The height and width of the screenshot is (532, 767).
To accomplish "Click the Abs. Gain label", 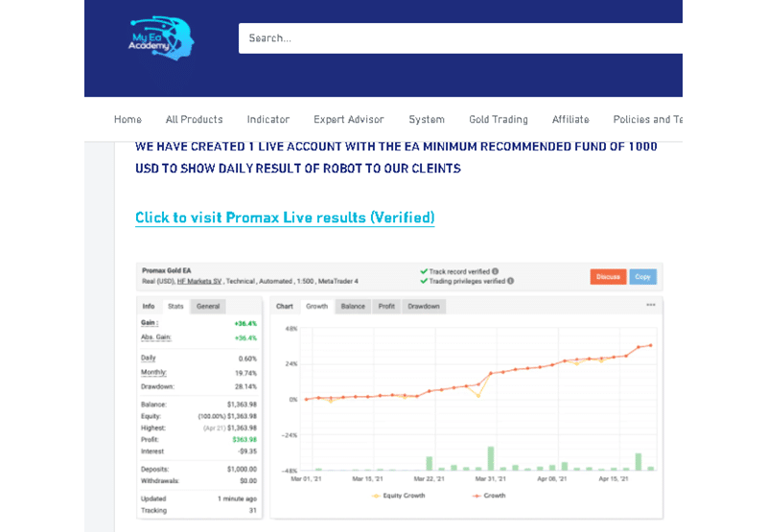I will pos(156,337).
